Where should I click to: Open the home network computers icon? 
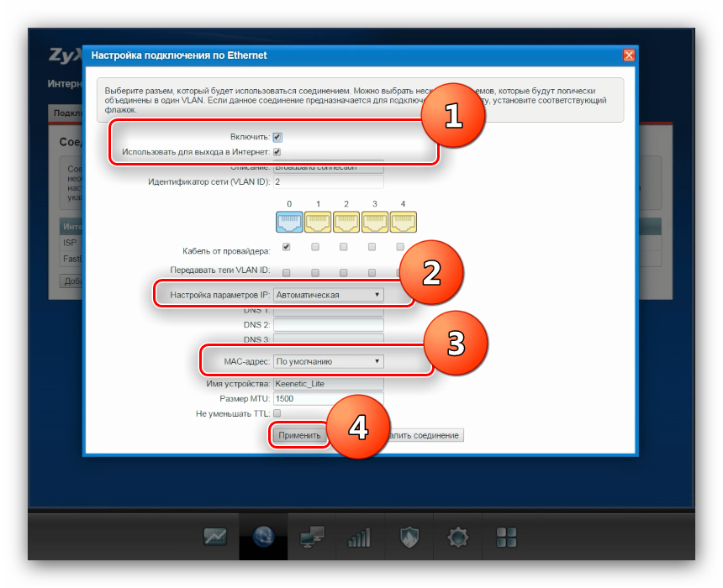click(x=312, y=537)
